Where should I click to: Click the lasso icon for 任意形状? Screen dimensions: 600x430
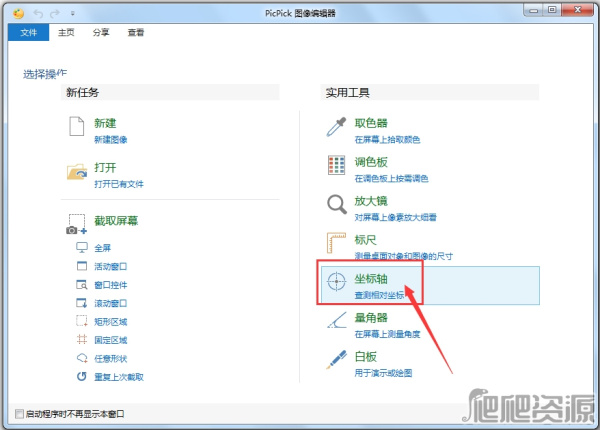click(82, 358)
